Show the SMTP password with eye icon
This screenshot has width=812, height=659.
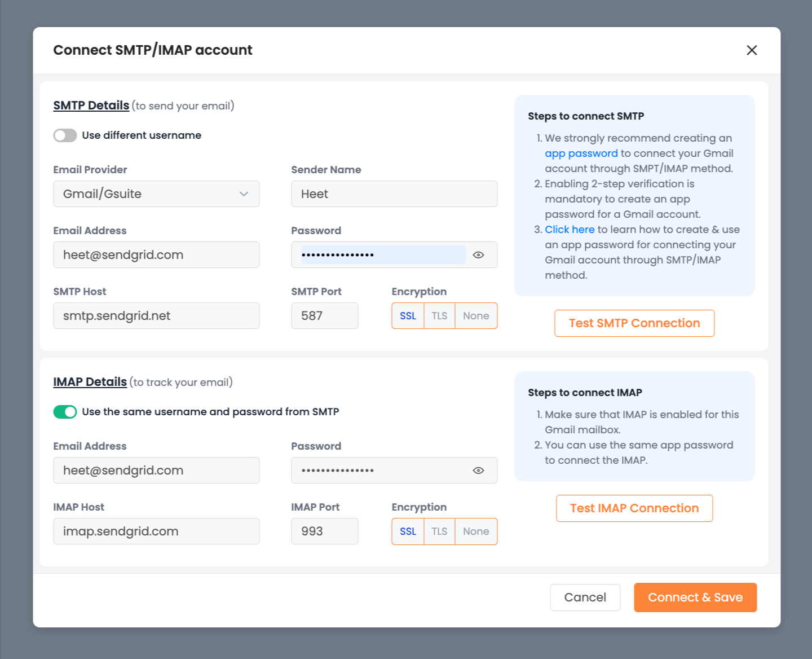pos(478,255)
